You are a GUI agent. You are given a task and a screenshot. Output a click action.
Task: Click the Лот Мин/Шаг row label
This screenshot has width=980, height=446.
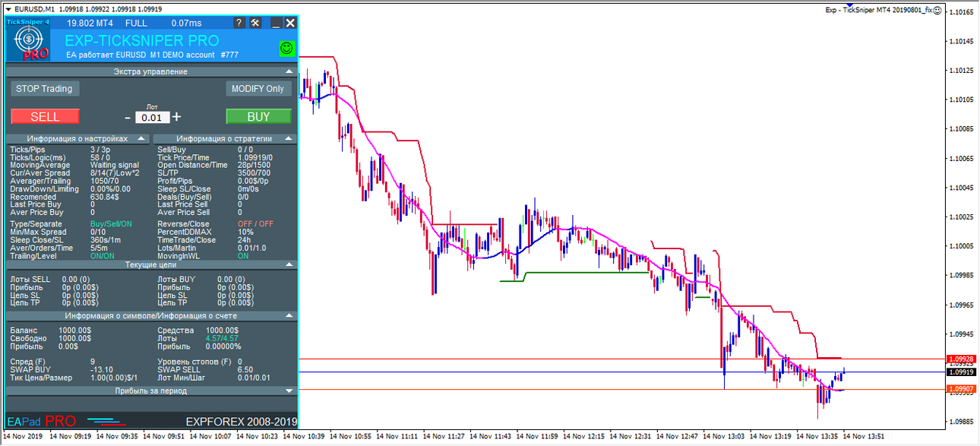[181, 378]
